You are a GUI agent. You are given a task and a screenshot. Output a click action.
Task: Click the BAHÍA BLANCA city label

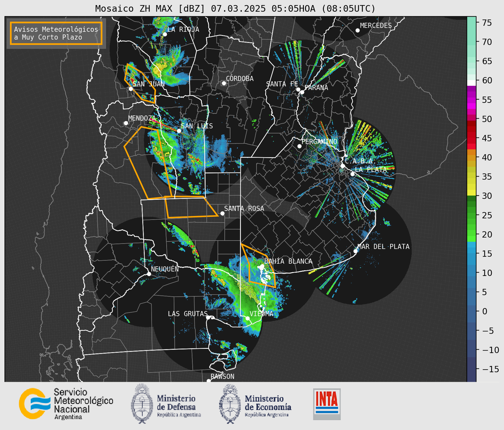[288, 261]
